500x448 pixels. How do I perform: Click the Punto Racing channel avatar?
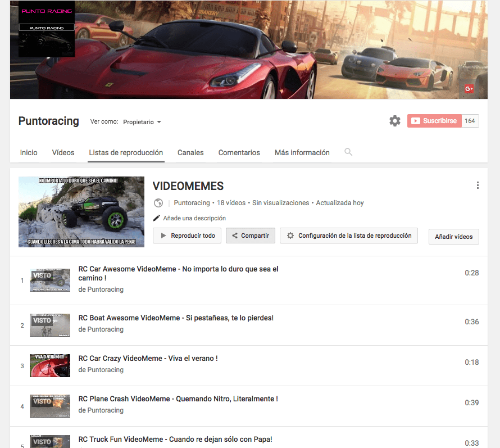tap(47, 29)
